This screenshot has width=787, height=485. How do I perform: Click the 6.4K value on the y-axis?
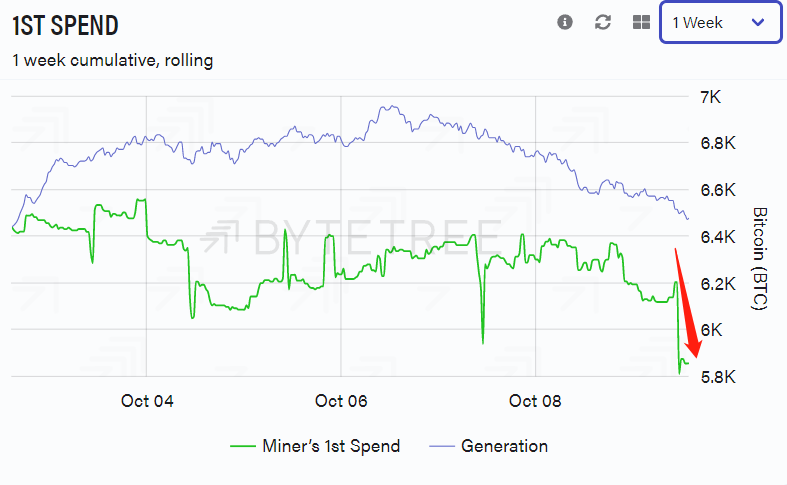point(716,237)
